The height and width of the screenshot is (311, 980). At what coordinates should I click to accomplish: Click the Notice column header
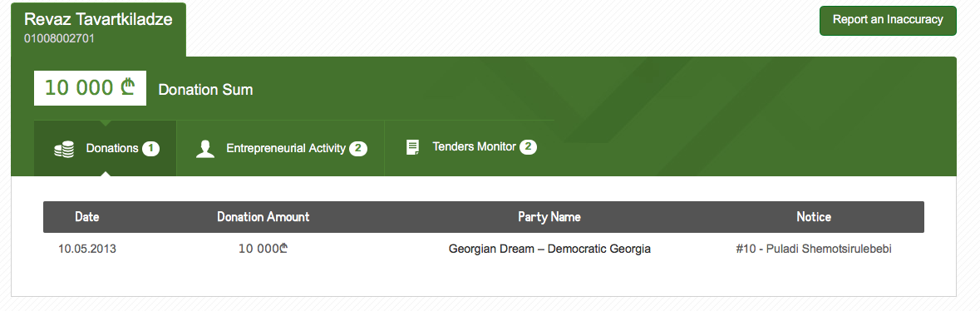click(x=814, y=216)
